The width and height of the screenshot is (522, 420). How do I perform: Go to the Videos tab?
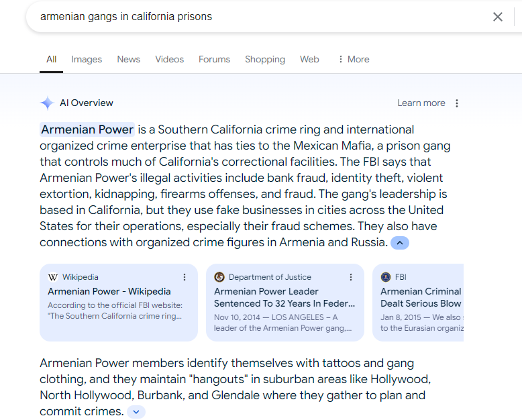click(x=170, y=59)
